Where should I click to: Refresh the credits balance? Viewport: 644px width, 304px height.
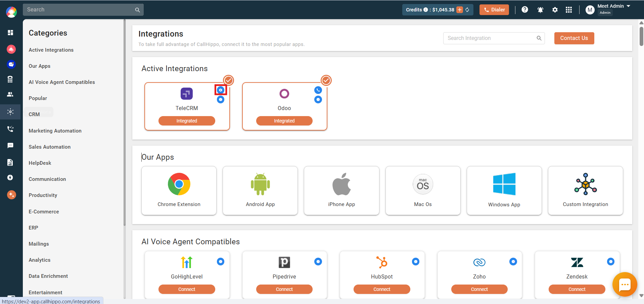click(467, 10)
